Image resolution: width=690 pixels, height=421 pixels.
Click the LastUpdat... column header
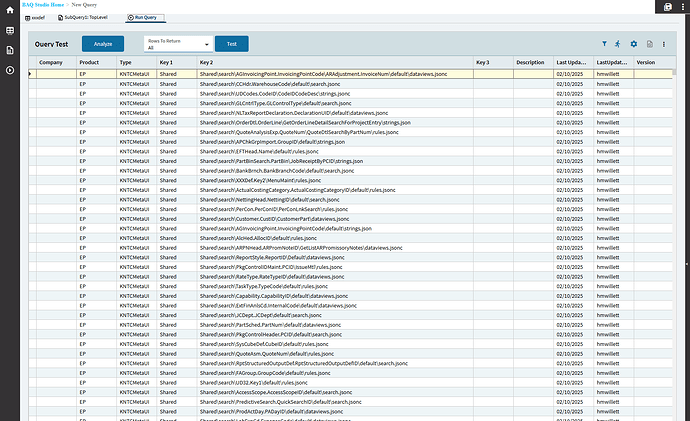(x=613, y=62)
